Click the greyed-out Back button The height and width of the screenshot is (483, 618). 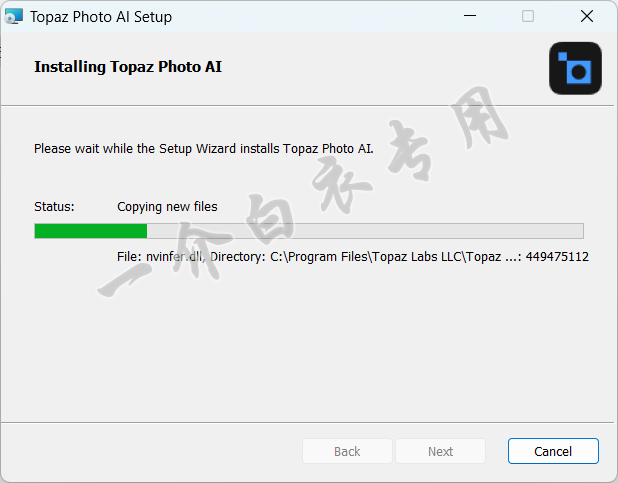(347, 451)
